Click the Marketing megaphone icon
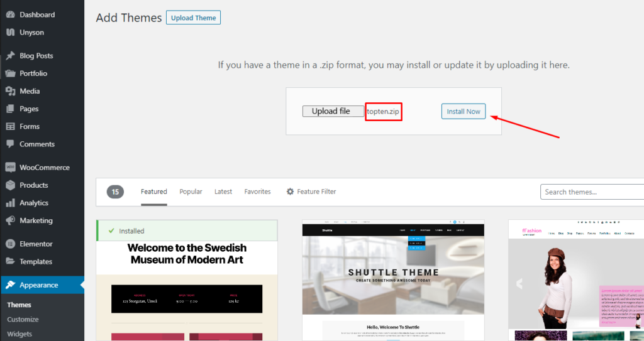The width and height of the screenshot is (644, 341). coord(11,220)
